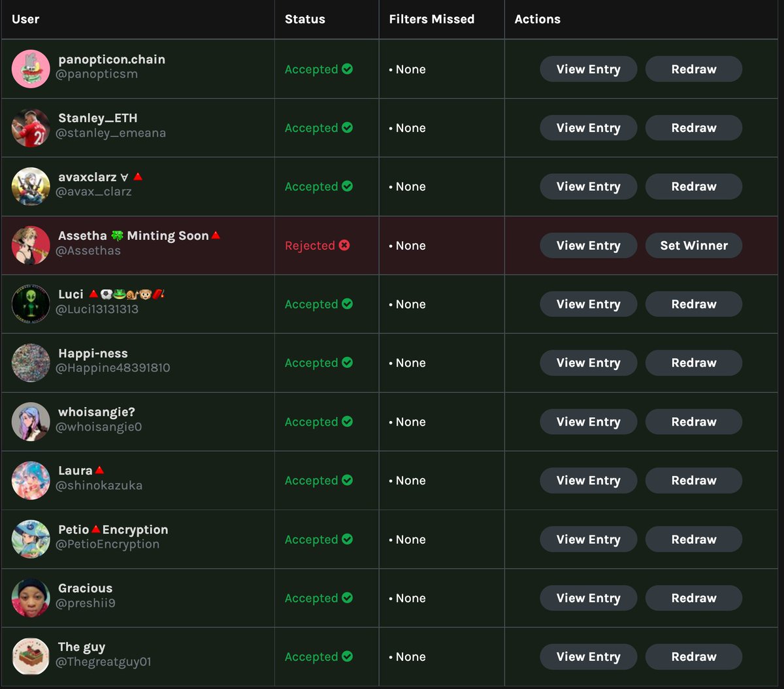Redraw the entry for The guy
Viewport: 784px width, 689px height.
(694, 657)
